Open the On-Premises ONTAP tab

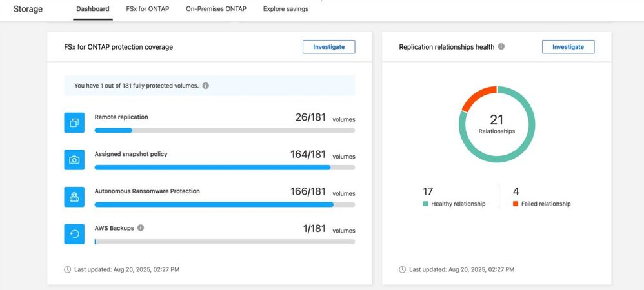click(217, 9)
